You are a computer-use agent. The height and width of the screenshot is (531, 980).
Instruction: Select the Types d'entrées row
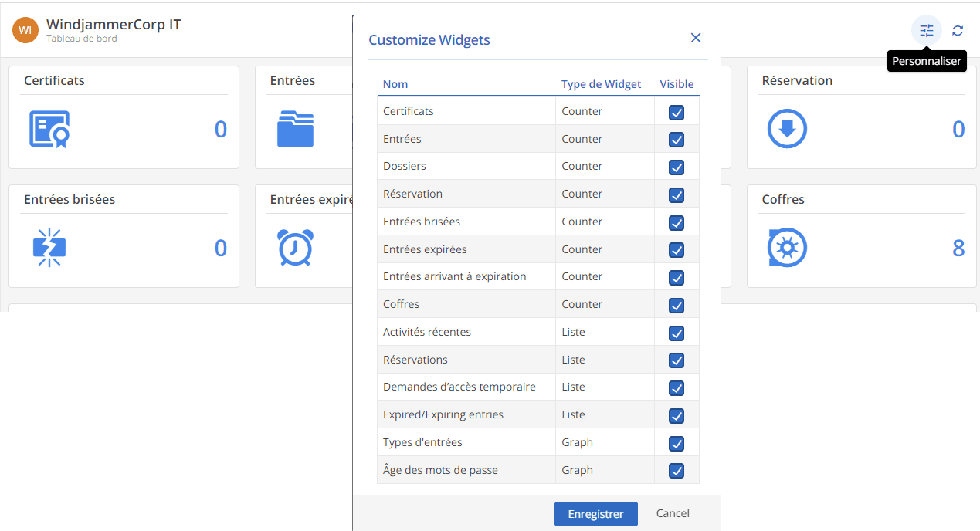click(x=466, y=442)
